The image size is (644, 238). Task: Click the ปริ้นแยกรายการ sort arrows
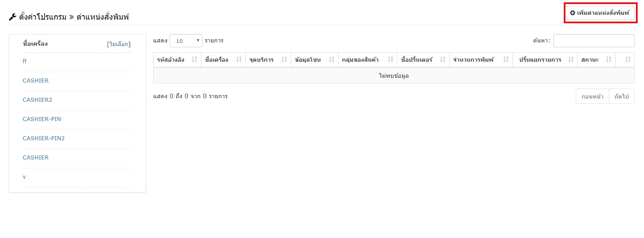coord(571,60)
